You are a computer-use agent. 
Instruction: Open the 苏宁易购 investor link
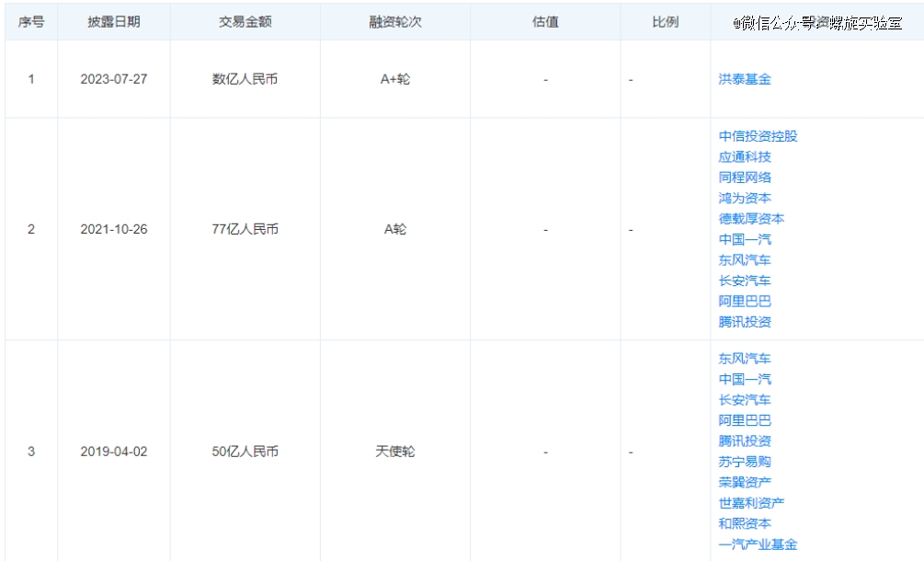tap(745, 462)
